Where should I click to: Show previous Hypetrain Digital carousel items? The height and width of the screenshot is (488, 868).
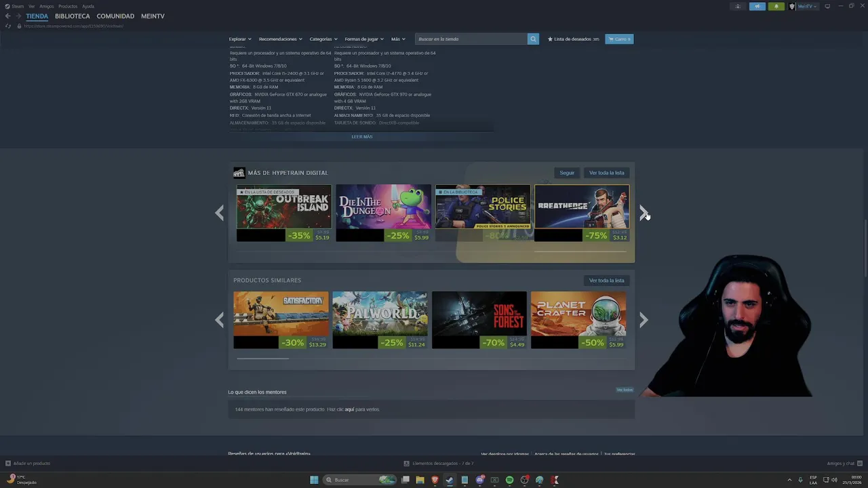[x=219, y=213]
